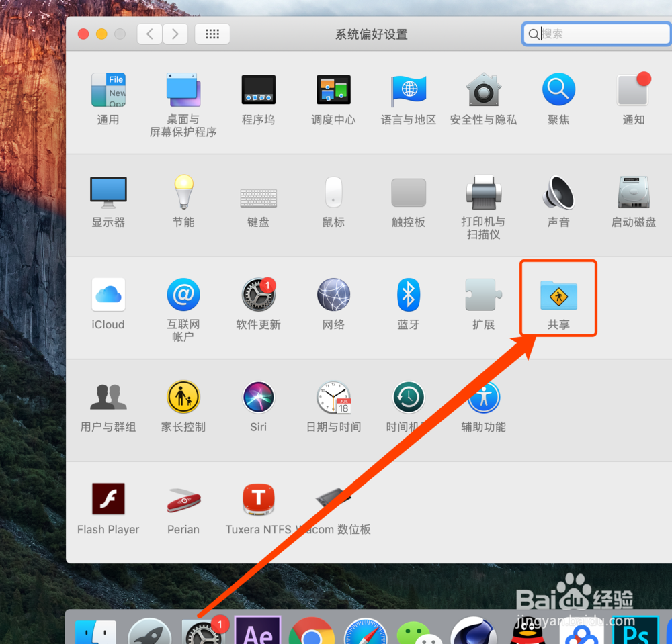Open Language & Region (语言与地区)
Viewport: 672px width, 644px height.
409,90
